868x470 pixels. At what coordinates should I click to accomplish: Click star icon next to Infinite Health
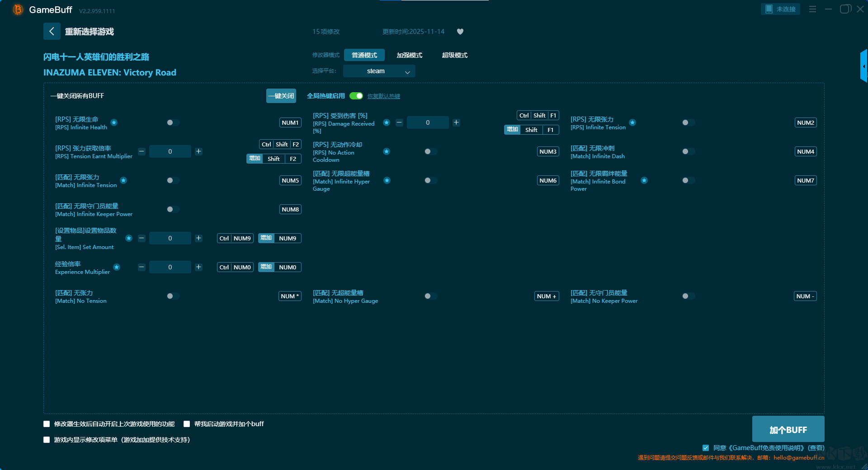click(114, 122)
